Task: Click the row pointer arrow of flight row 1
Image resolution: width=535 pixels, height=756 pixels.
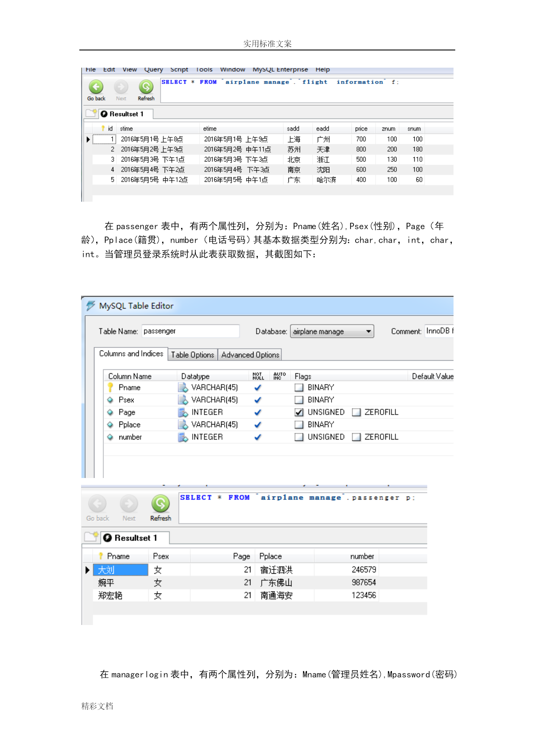Action: [88, 140]
